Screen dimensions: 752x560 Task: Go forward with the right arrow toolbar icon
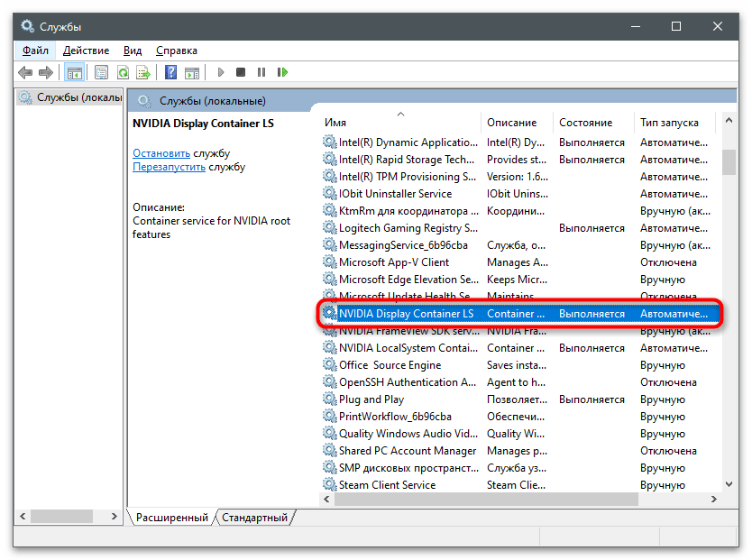pos(46,72)
